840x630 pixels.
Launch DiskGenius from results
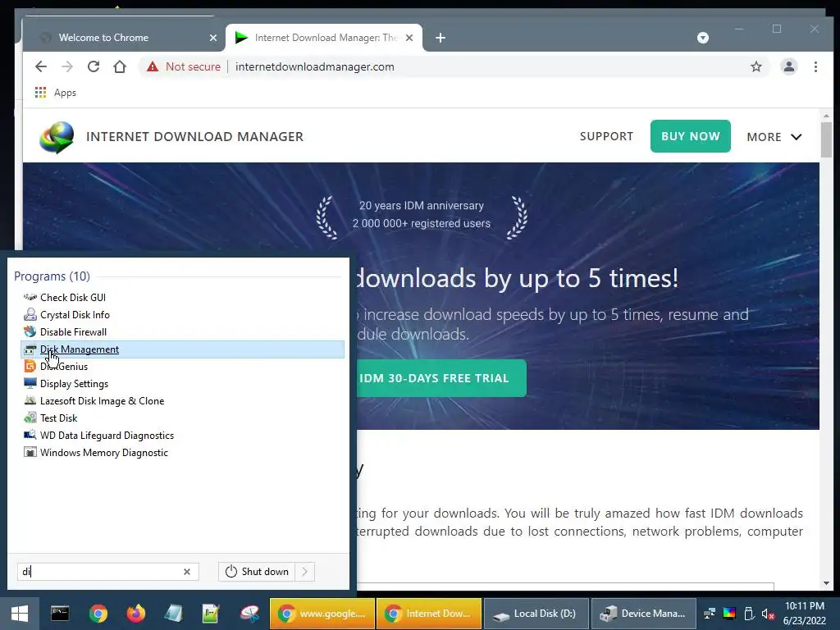coord(64,367)
